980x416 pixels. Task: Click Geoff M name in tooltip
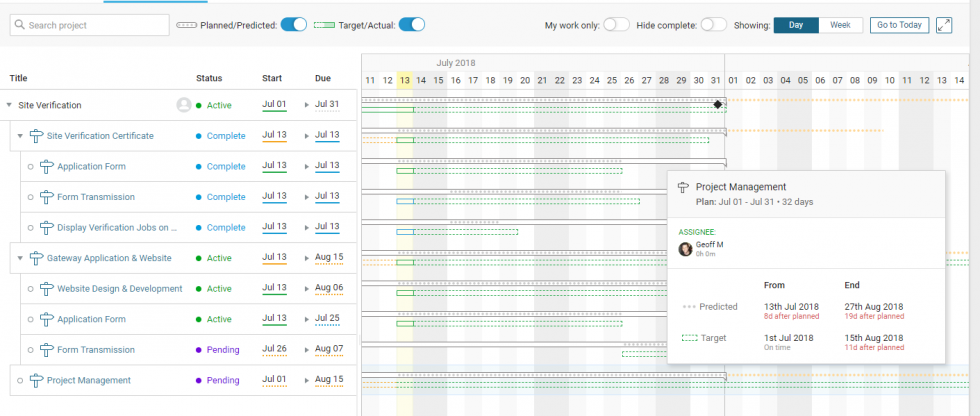tap(709, 245)
